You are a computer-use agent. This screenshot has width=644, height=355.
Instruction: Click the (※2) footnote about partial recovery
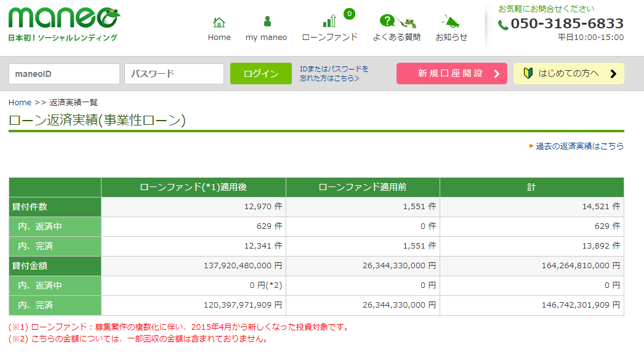139,339
